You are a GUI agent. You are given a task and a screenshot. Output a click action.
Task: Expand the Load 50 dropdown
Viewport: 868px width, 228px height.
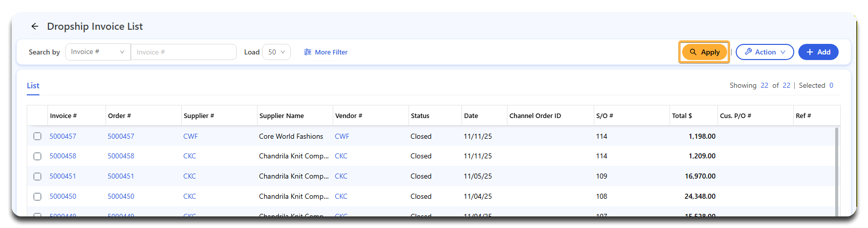point(276,52)
